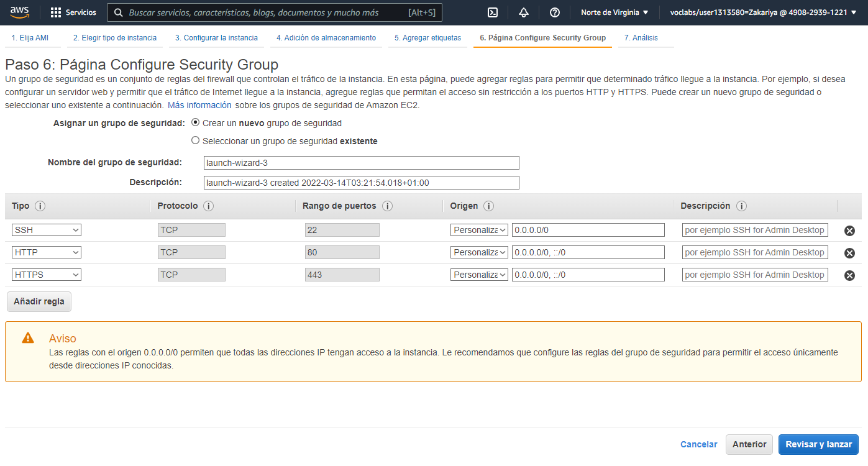Select 'Seleccionar un grupo de seguridad existente'

coord(195,140)
